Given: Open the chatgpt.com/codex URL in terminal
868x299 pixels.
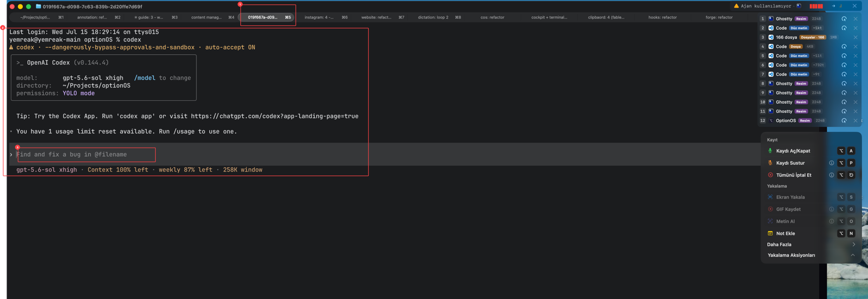Looking at the screenshot, I should pos(275,116).
